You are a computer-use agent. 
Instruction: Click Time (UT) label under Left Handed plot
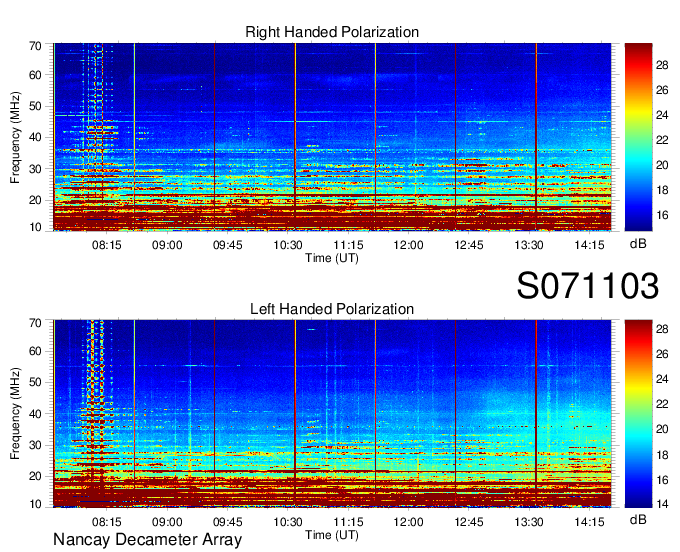[332, 535]
